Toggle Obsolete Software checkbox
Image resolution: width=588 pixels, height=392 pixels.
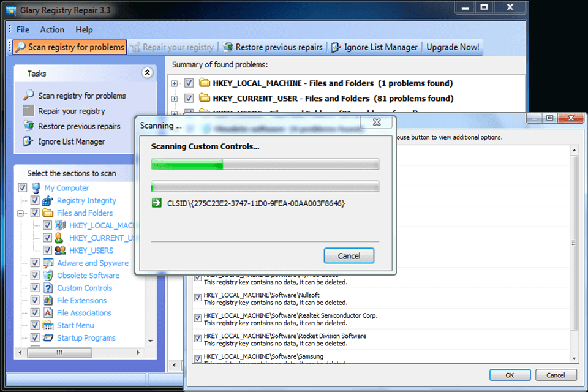35,275
